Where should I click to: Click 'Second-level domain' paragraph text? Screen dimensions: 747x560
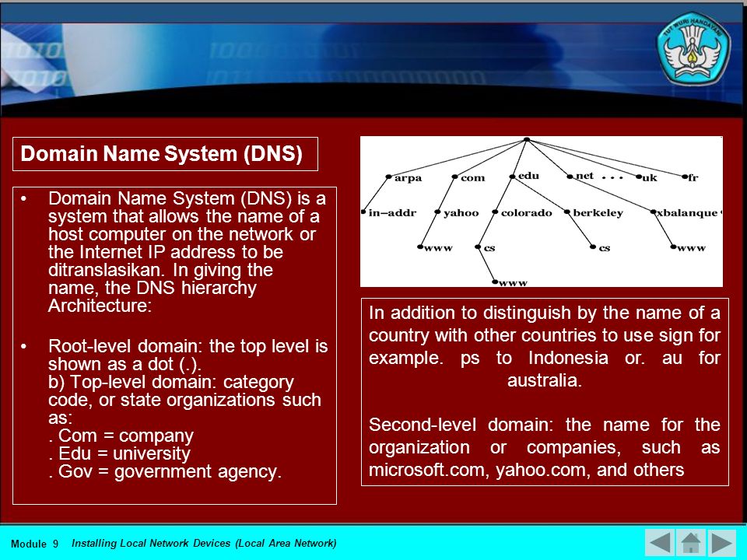point(544,447)
